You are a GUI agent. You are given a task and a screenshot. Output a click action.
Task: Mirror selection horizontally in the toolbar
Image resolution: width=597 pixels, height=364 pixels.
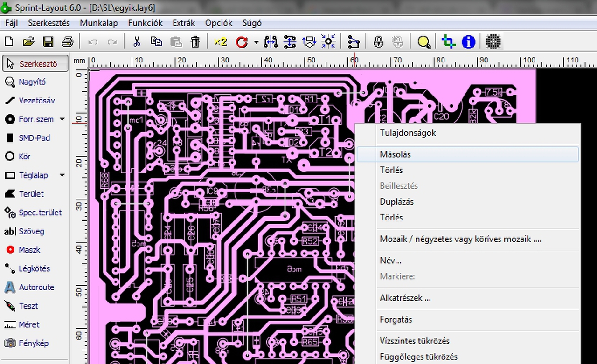(x=271, y=42)
